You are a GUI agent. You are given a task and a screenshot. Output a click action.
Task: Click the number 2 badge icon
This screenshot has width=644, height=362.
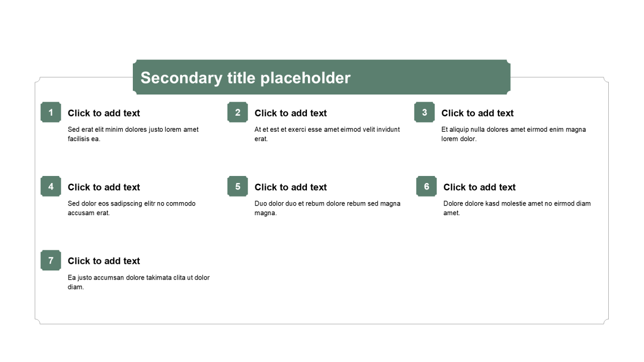point(237,112)
